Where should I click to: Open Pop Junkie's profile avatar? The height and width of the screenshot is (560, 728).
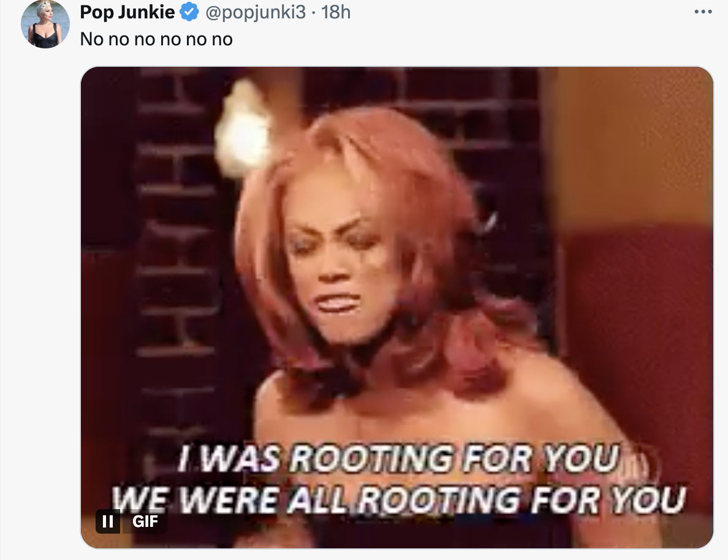point(45,24)
